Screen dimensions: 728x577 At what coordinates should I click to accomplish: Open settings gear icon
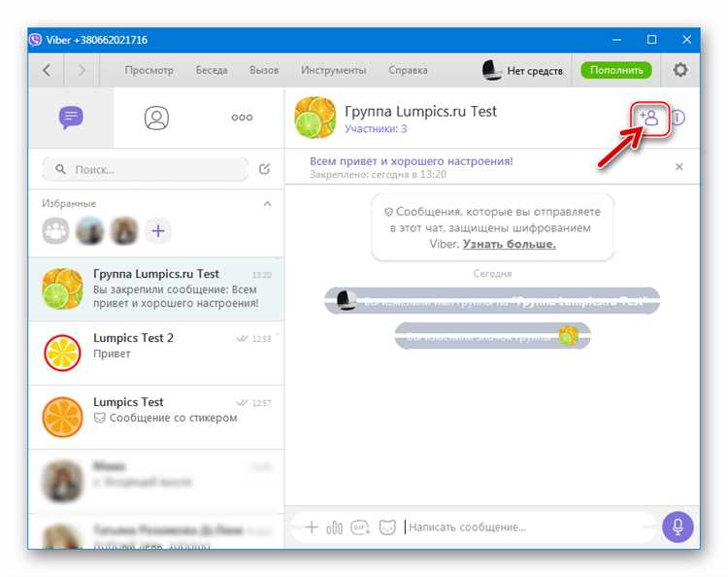pos(680,70)
